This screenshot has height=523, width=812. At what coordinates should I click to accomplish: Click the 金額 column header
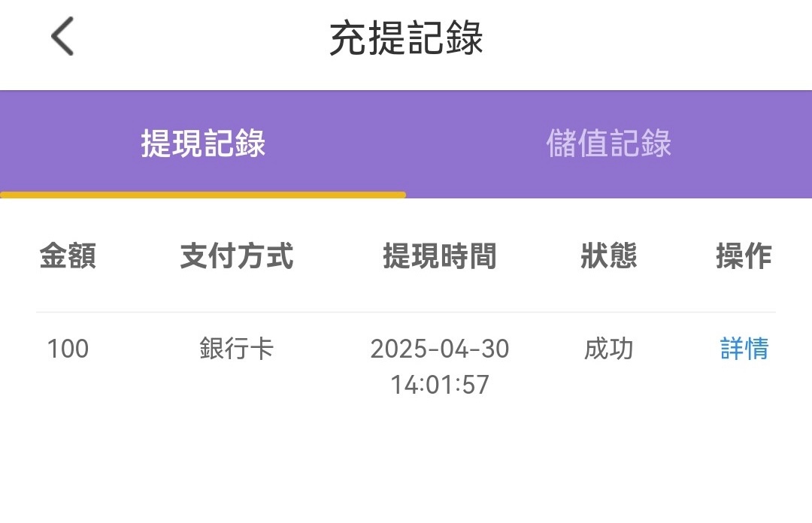point(68,256)
